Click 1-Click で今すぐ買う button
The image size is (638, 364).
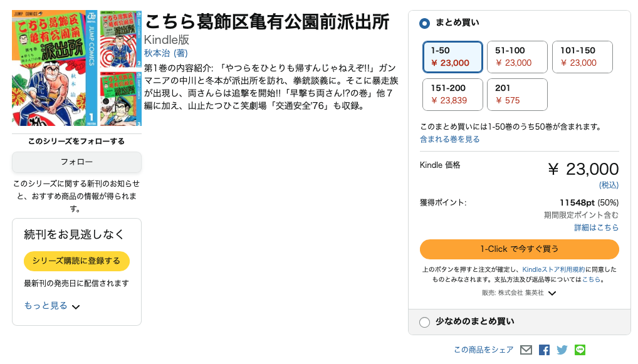coord(519,249)
